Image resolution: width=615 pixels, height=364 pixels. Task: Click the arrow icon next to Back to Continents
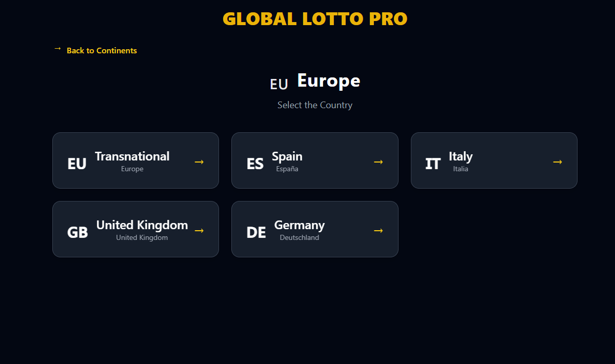(57, 48)
